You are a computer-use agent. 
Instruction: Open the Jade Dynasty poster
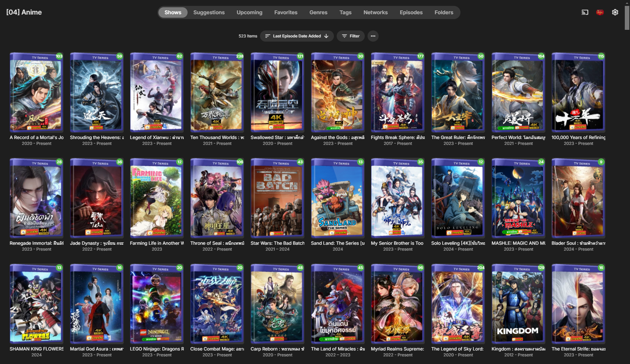coord(97,198)
